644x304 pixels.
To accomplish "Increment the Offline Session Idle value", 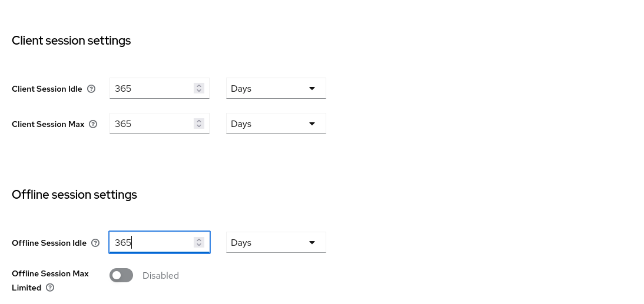I will pyautogui.click(x=199, y=240).
